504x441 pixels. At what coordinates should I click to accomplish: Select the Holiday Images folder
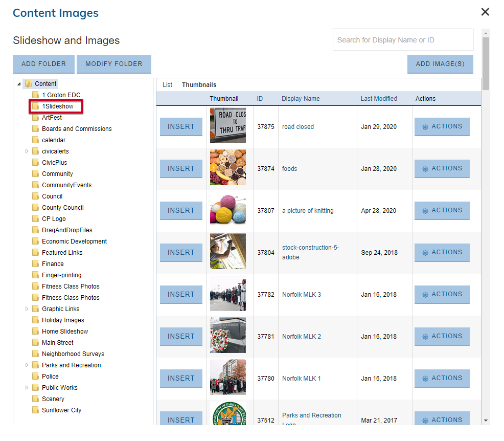click(x=63, y=320)
